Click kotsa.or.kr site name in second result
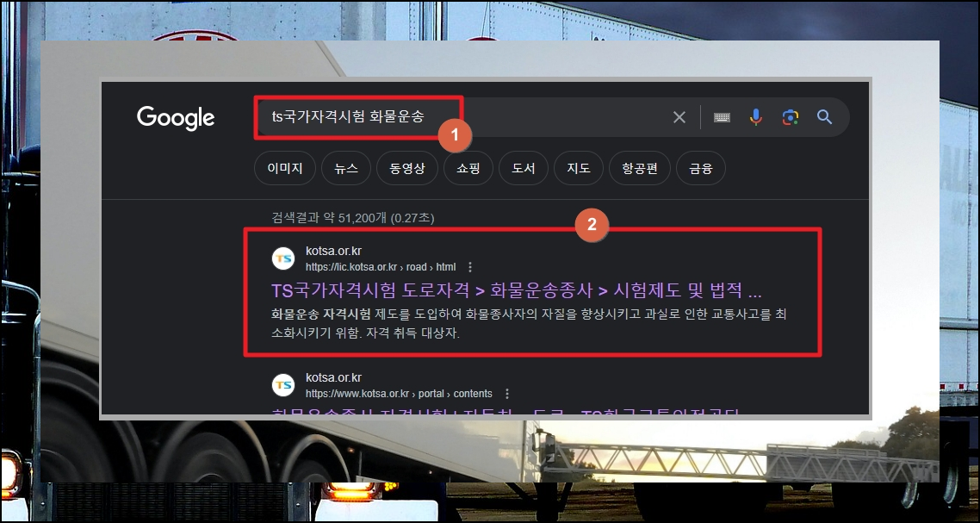The height and width of the screenshot is (523, 980). click(334, 378)
